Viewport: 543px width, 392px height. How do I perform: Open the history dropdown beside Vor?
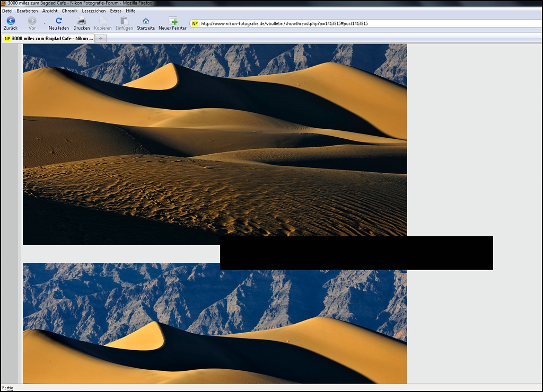click(x=45, y=23)
